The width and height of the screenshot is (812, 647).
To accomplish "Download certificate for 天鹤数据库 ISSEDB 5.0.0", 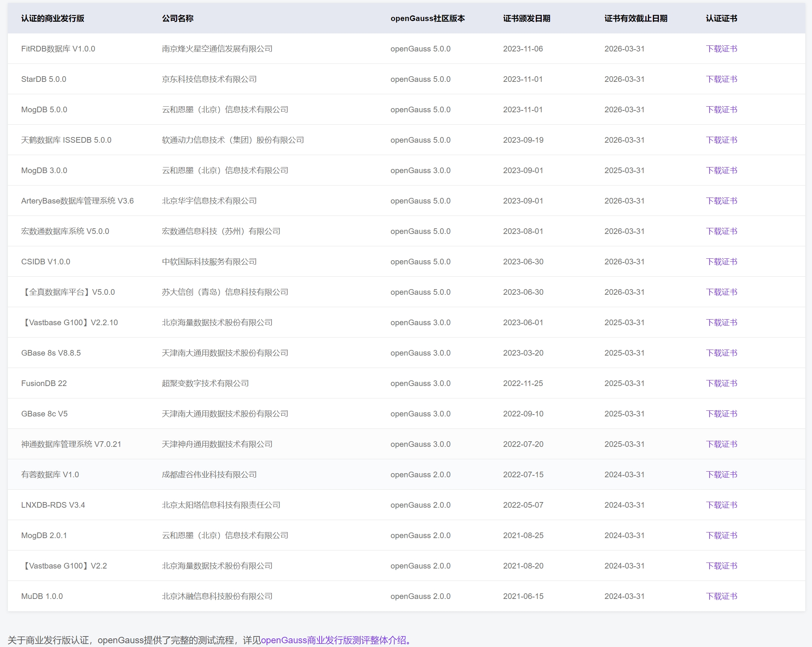I will tap(721, 140).
